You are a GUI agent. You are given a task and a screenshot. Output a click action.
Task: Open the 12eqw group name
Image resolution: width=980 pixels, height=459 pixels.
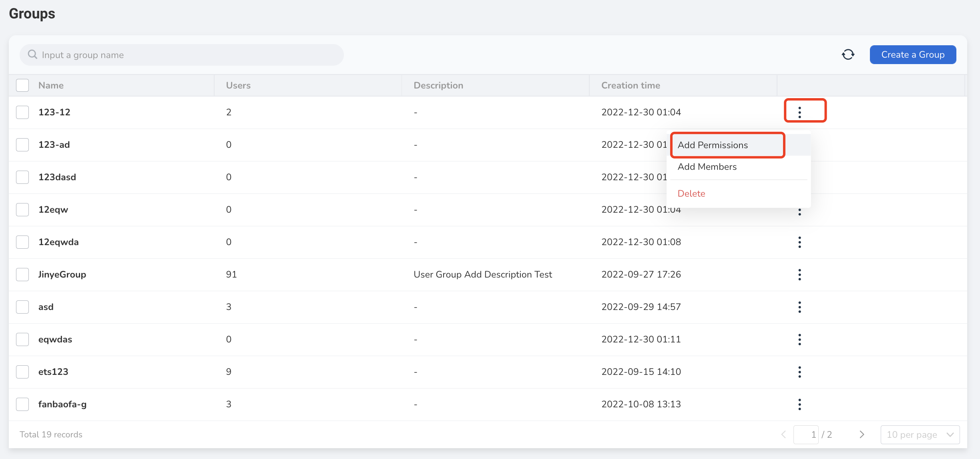point(53,209)
